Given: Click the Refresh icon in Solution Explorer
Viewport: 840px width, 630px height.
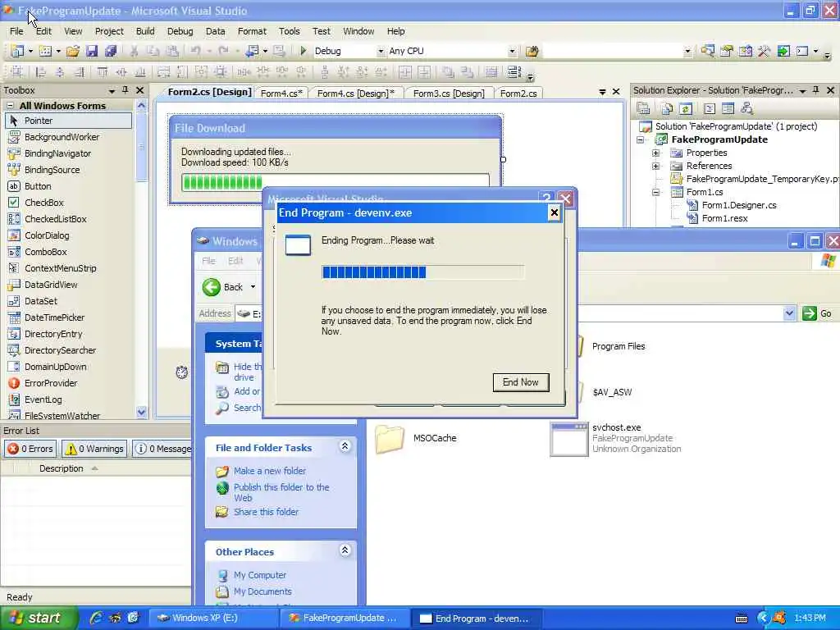Looking at the screenshot, I should (x=685, y=109).
